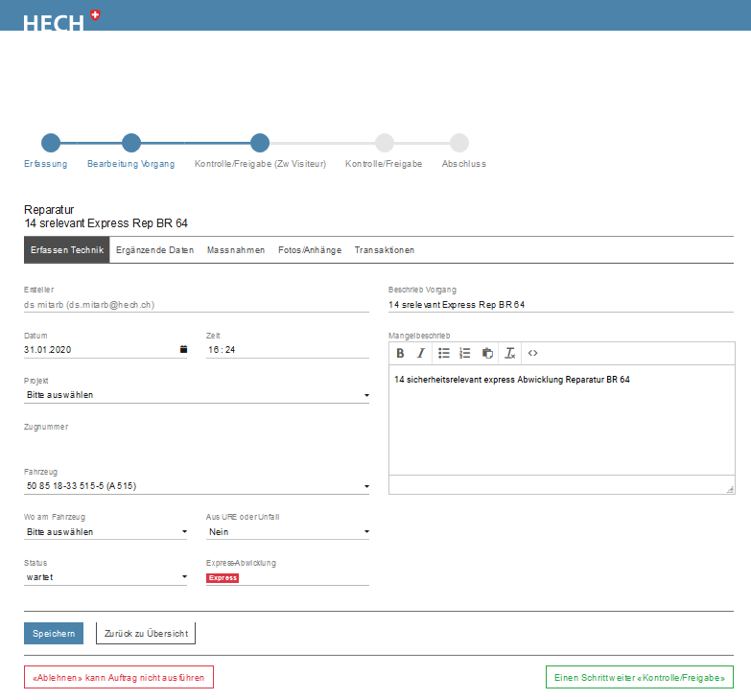
Task: Select the Erfassung progress step circle
Action: click(51, 143)
